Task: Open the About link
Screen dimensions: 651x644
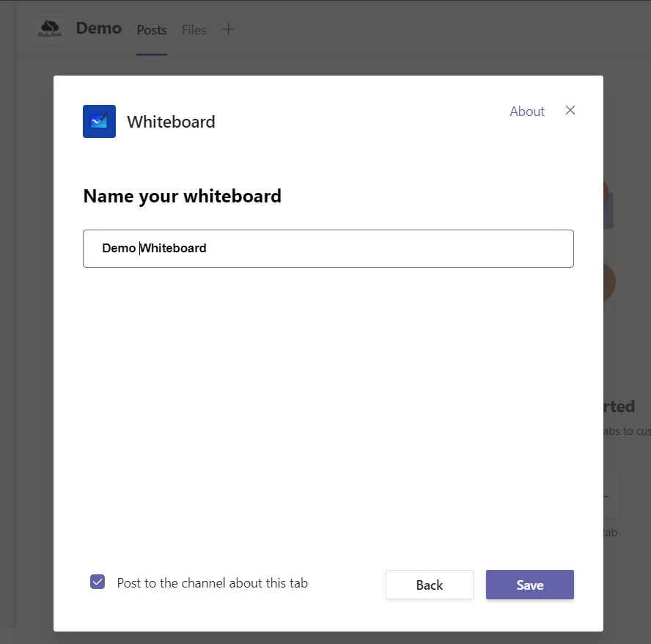Action: click(527, 111)
